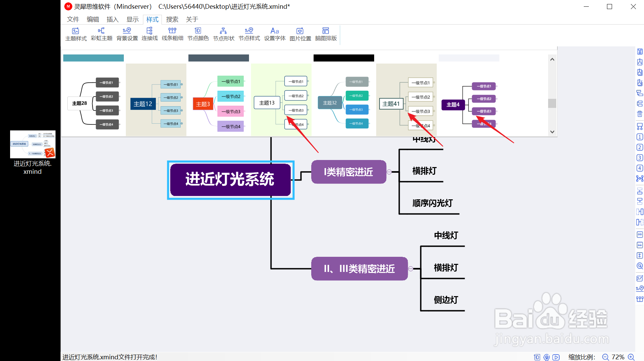The image size is (644, 361).
Task: Apply the 主题12 theme style
Action: point(156,100)
